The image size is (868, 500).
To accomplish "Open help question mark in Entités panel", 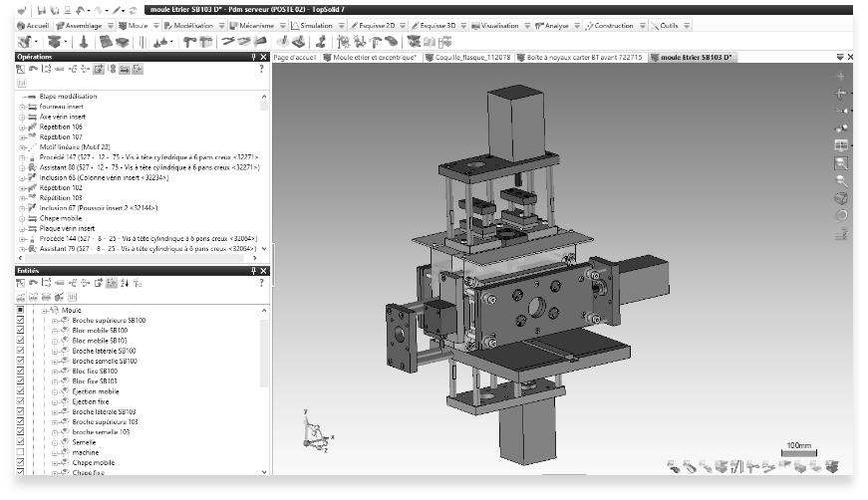I will tap(261, 283).
